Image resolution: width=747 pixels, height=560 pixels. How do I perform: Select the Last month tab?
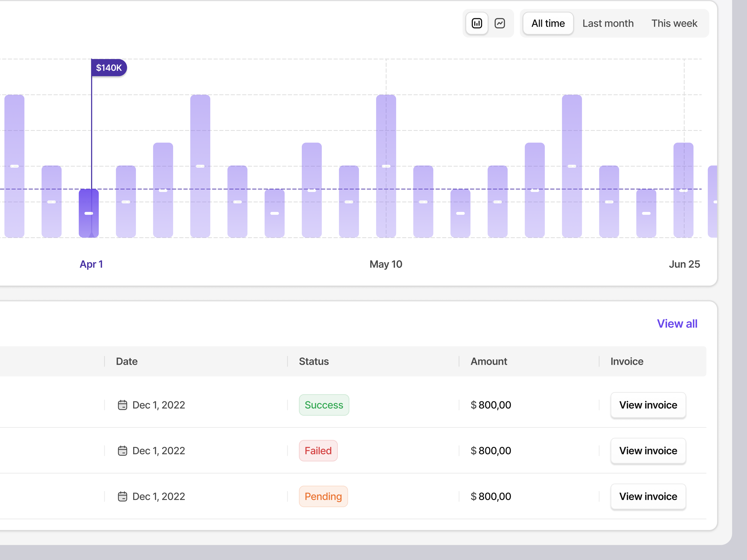point(607,23)
